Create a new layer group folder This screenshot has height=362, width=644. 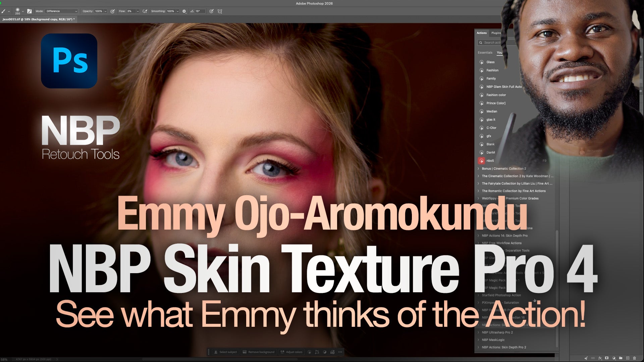[621, 358]
